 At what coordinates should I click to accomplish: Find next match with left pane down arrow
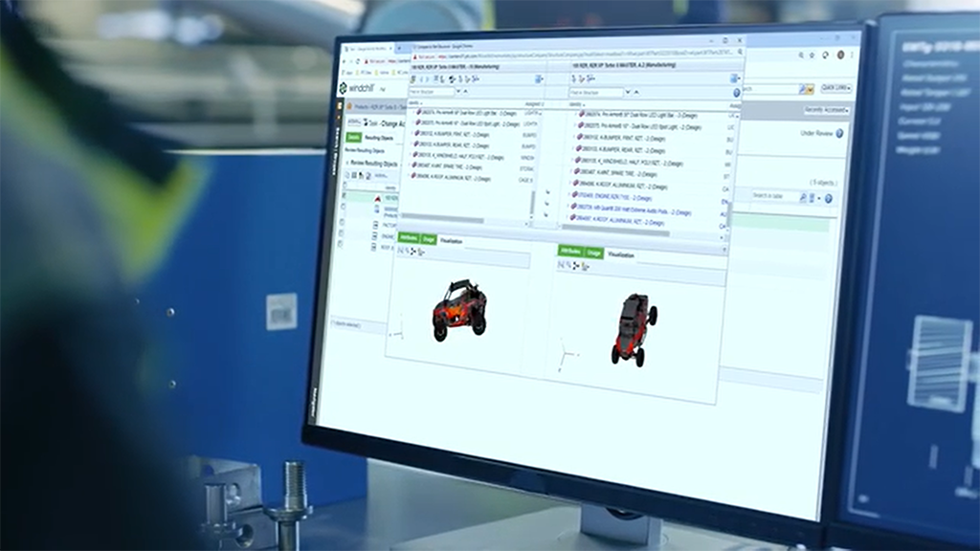[x=458, y=91]
